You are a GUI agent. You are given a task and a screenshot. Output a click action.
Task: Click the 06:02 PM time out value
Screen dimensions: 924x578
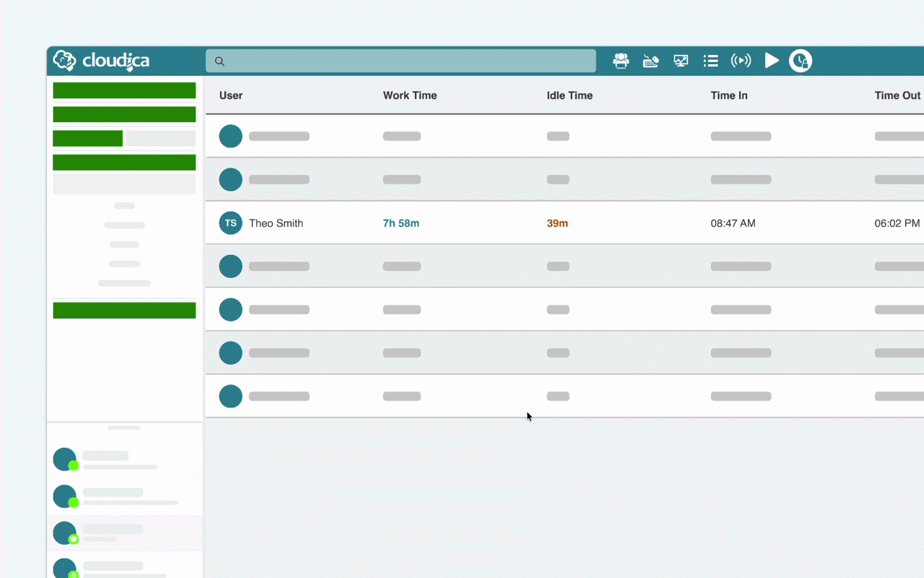tap(897, 223)
